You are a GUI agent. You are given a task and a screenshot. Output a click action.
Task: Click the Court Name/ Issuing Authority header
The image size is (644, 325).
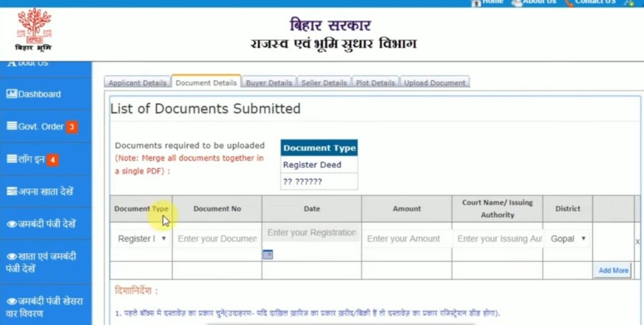point(497,209)
